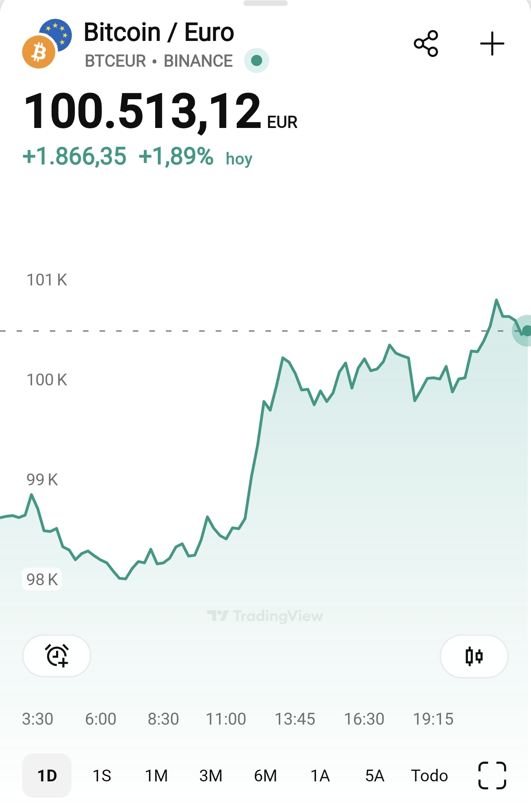Viewport: 531px width, 812px height.
Task: Tap the Bitcoin / Euro title
Action: (x=159, y=32)
